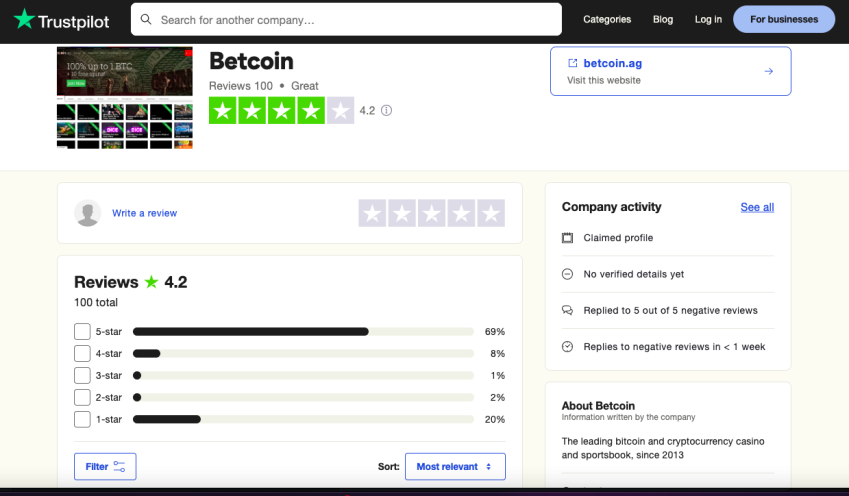
Task: Open the Filter options button
Action: [105, 467]
